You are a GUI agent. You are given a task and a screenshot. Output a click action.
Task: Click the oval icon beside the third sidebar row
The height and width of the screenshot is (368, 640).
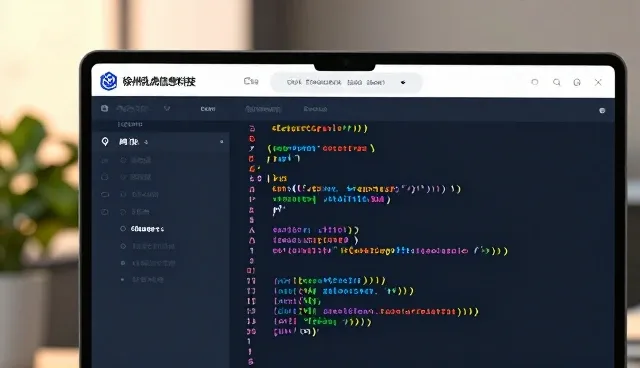tap(105, 195)
